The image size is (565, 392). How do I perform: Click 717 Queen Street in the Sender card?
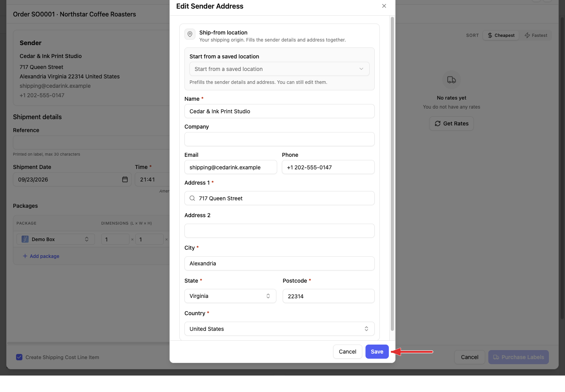pyautogui.click(x=41, y=67)
